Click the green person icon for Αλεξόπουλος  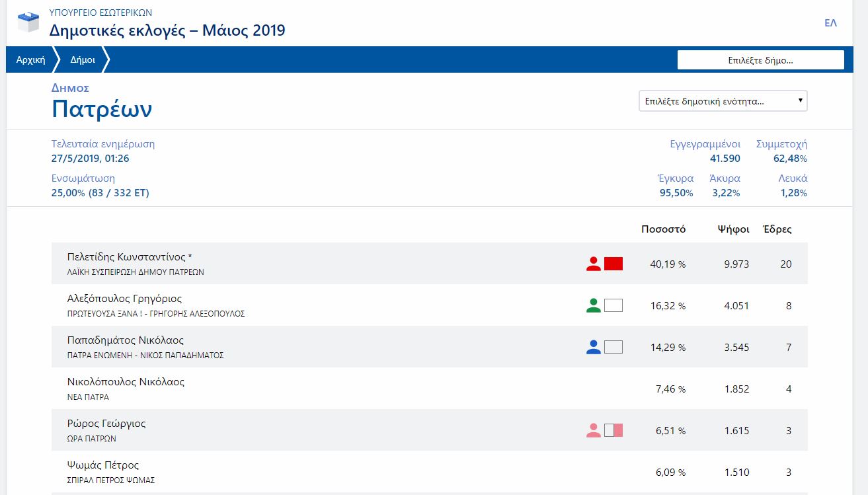pos(594,305)
